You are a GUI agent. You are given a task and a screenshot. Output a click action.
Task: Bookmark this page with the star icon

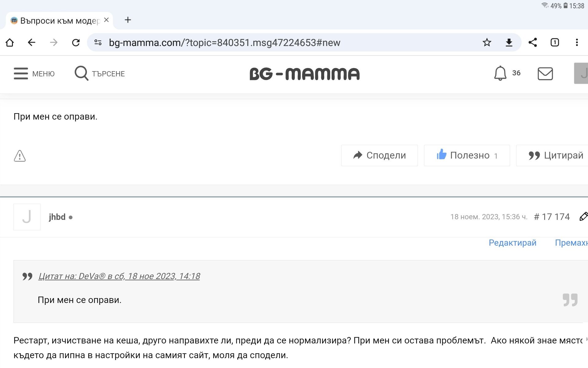[487, 42]
